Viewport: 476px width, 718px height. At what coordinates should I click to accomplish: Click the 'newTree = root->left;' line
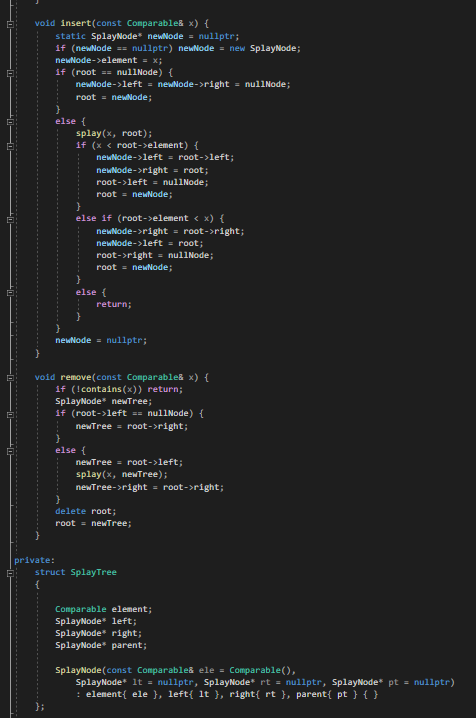pos(129,462)
